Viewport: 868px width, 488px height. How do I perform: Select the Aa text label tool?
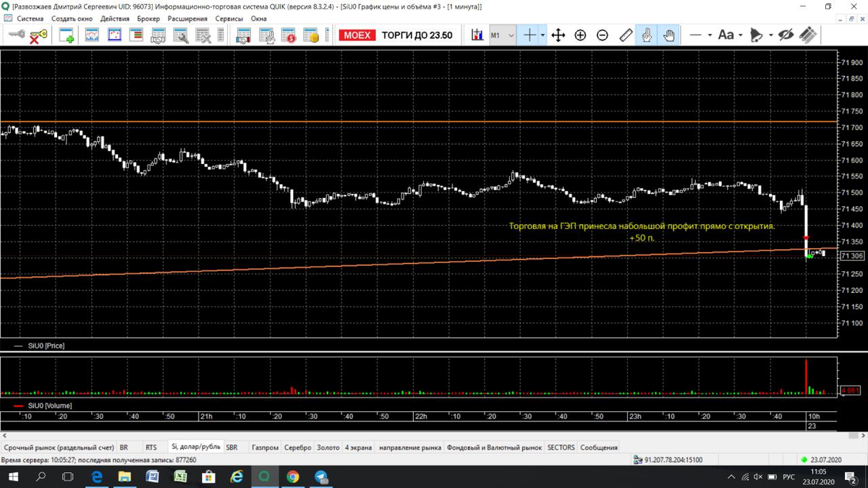coord(726,35)
